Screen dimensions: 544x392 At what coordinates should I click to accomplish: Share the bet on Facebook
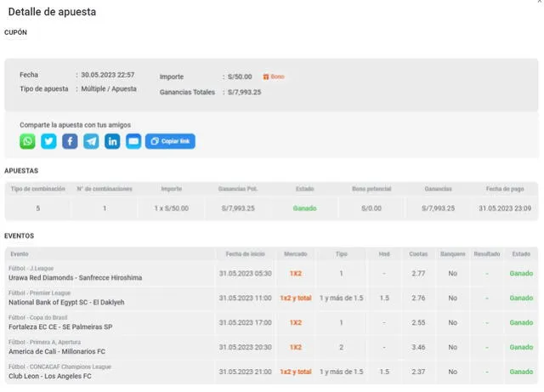(70, 141)
